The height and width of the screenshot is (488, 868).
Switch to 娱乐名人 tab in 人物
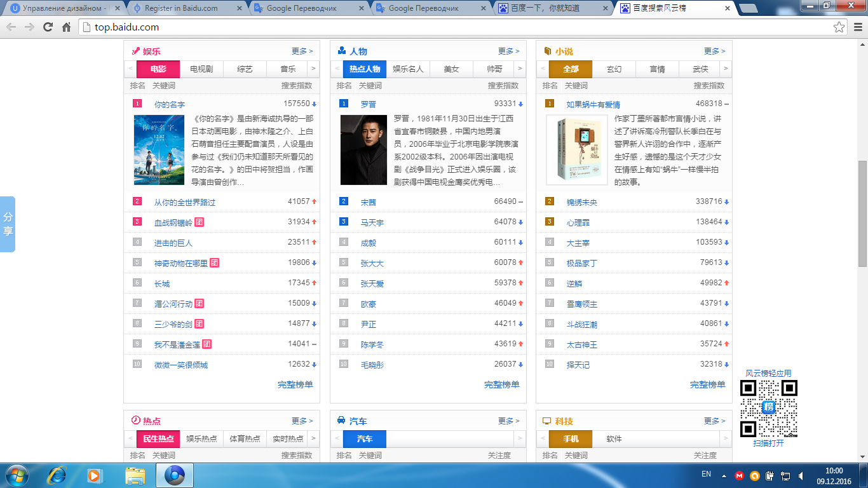pyautogui.click(x=408, y=69)
